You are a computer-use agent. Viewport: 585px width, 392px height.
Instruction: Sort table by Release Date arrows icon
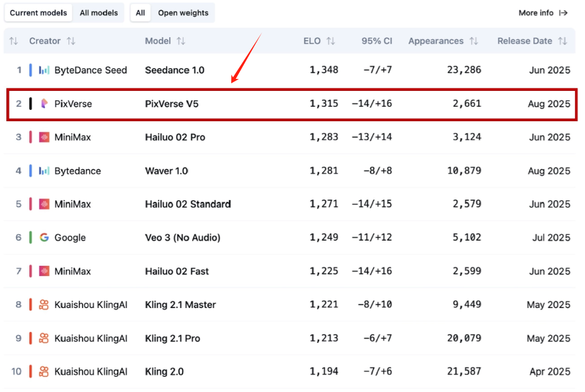pyautogui.click(x=563, y=41)
